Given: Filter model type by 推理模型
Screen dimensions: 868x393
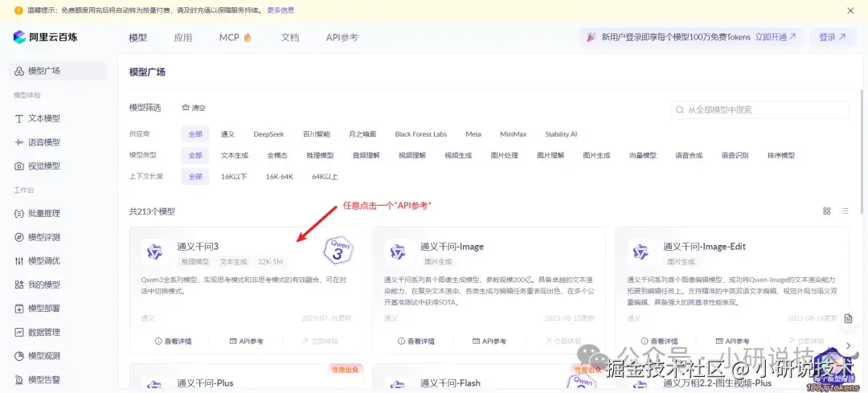Looking at the screenshot, I should click(320, 156).
